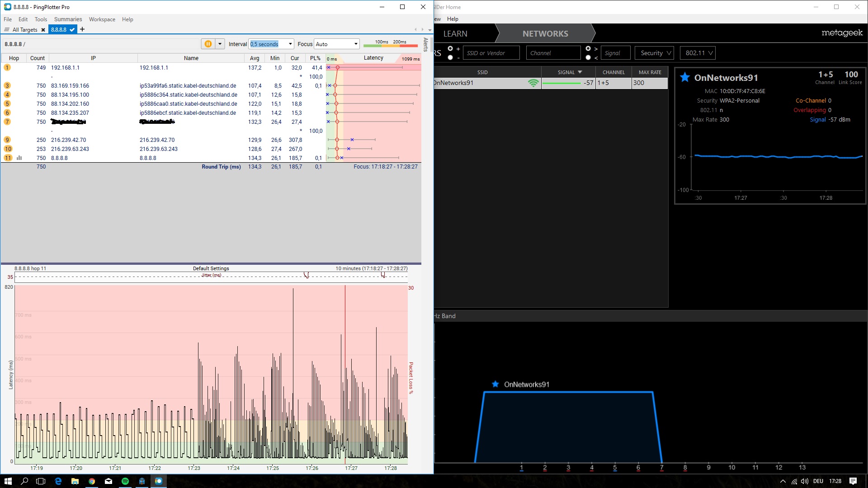Open Chrome from the taskbar

point(92,481)
